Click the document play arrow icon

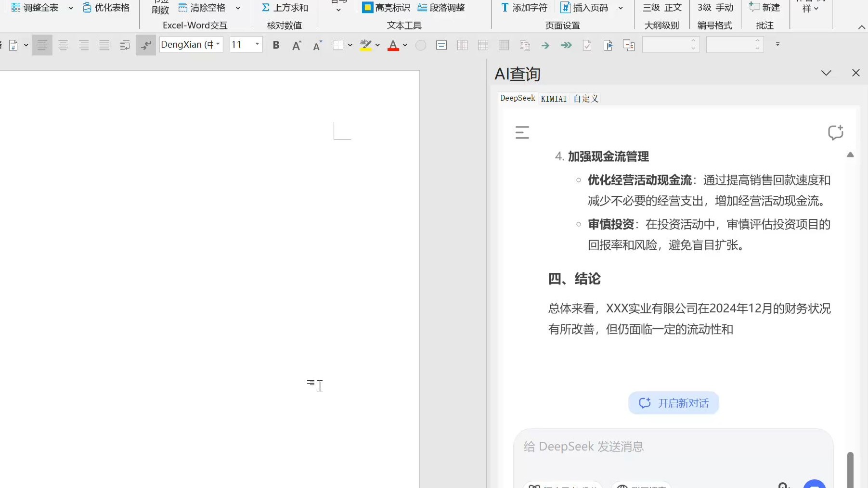[608, 45]
